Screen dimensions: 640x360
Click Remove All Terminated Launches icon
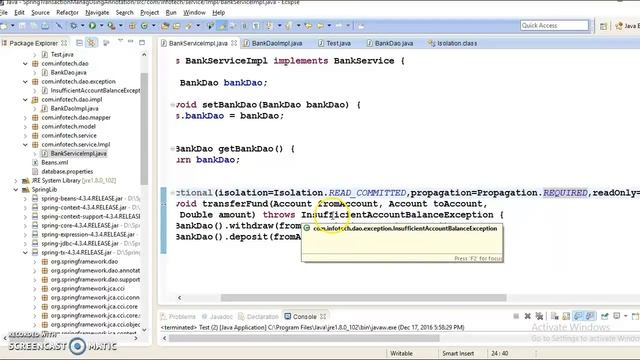539,316
